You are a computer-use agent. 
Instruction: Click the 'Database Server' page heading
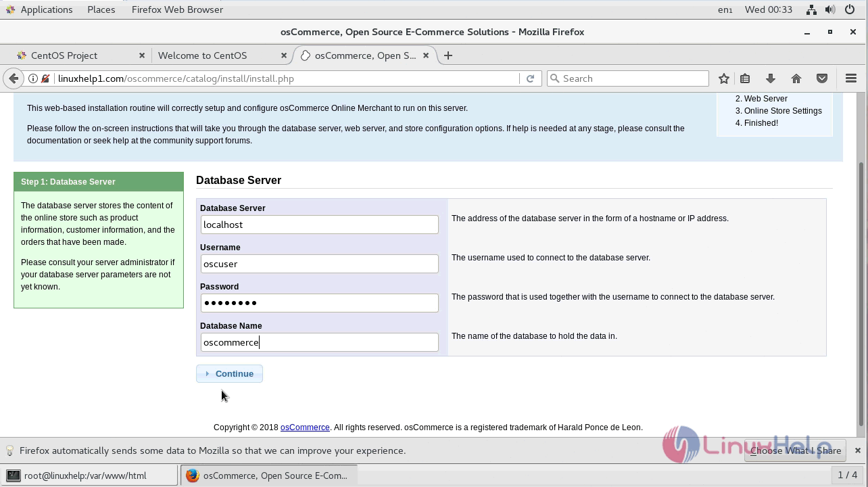click(x=239, y=180)
